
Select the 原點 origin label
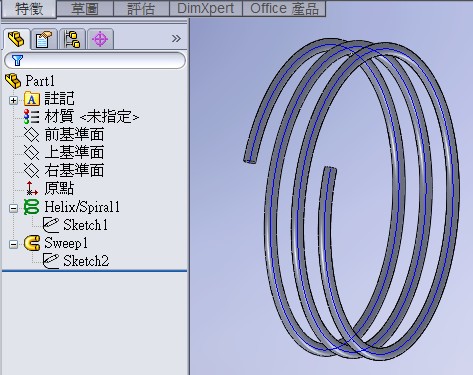[59, 189]
